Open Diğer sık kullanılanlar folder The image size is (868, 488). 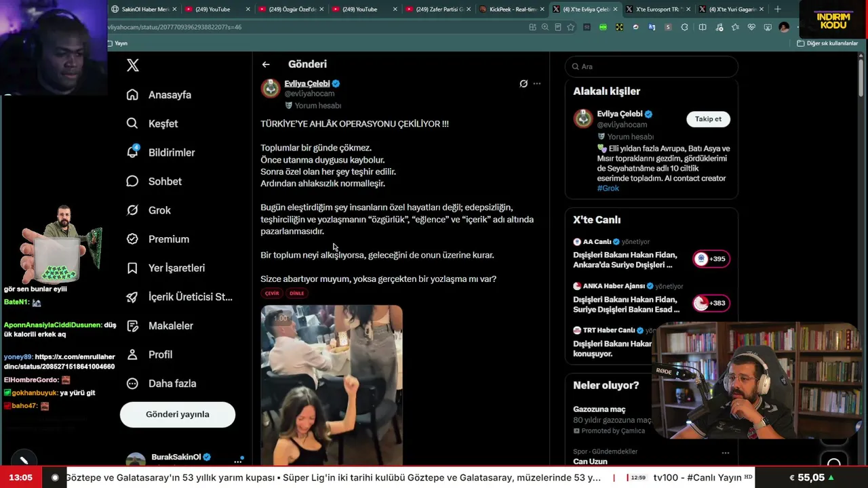click(x=827, y=43)
